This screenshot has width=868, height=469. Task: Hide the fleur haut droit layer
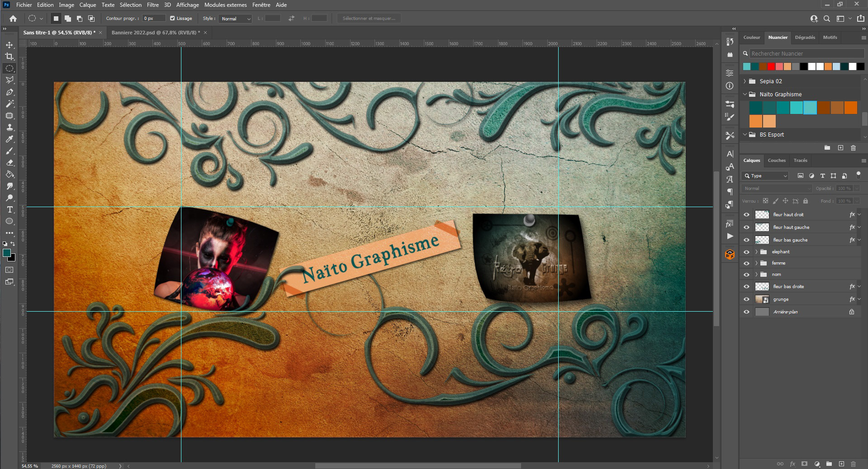click(747, 215)
